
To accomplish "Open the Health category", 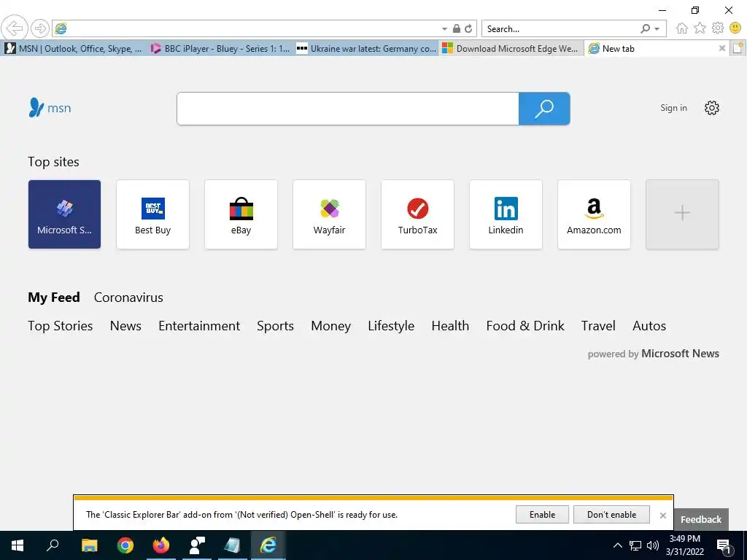I will tap(450, 326).
